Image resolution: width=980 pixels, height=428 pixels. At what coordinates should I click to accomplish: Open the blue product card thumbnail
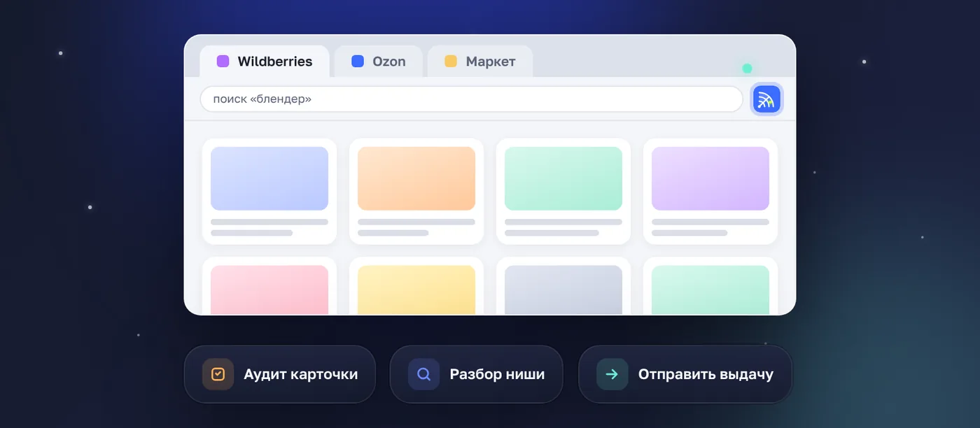tap(269, 178)
